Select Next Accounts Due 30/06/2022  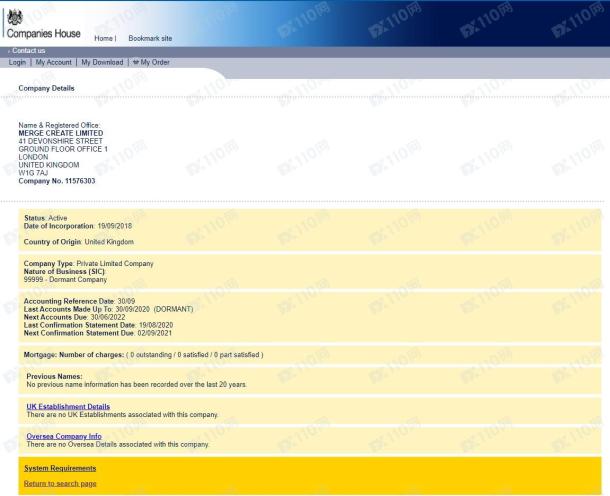click(x=74, y=317)
